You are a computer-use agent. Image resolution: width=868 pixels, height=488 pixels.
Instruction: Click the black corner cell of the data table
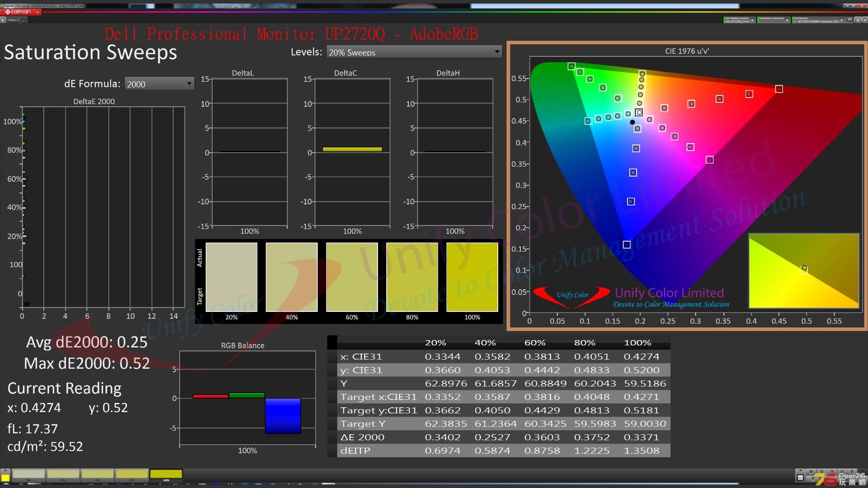[x=332, y=343]
